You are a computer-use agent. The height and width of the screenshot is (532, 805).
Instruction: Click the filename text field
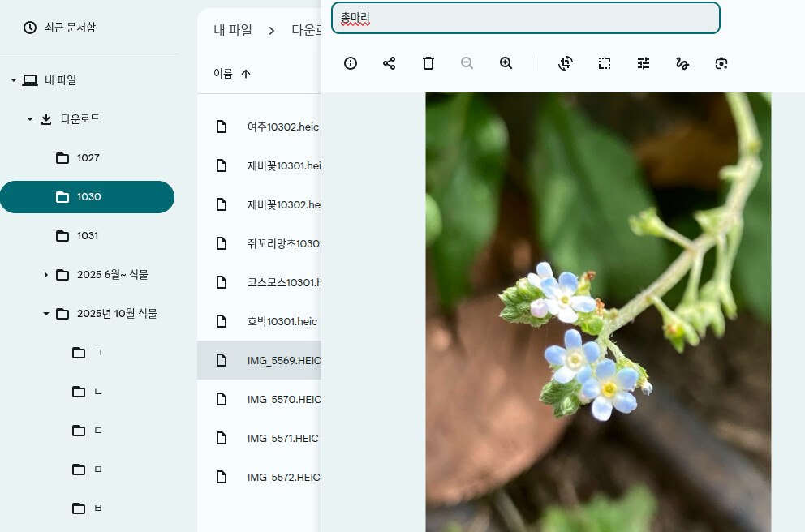[525, 18]
